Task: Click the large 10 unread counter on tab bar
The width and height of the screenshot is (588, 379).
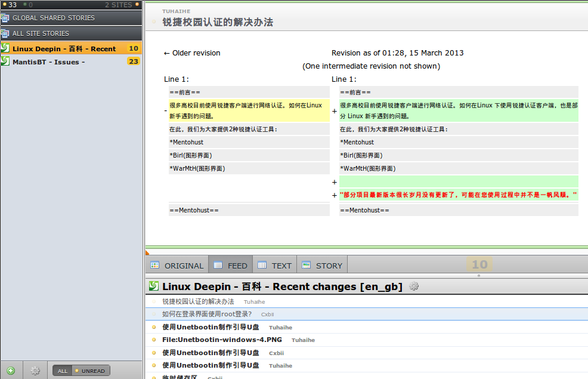Action: [479, 264]
